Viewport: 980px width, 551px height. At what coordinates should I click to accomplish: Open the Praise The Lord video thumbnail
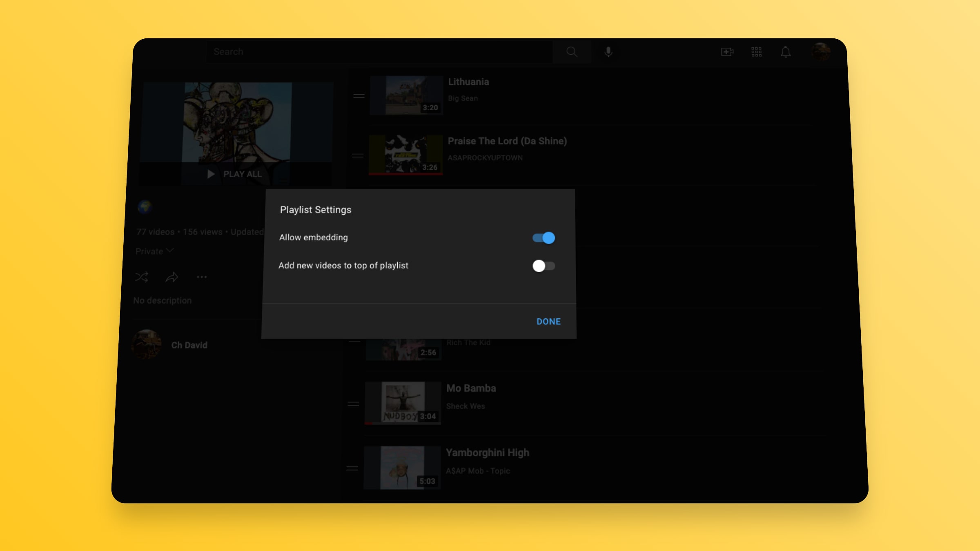click(x=405, y=155)
